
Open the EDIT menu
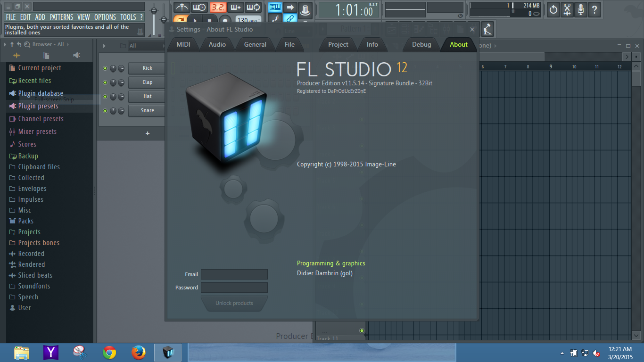[x=25, y=17]
